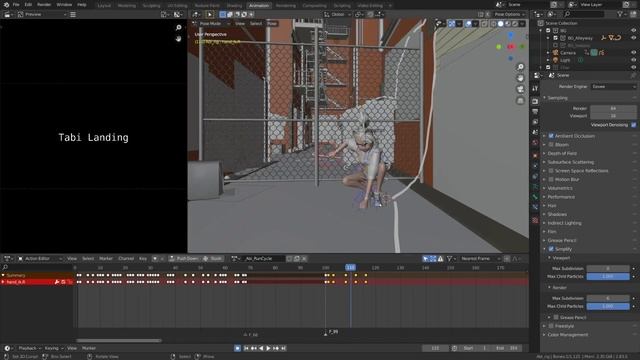Screen dimensions: 640x360
Task: Open the View Layer properties tab icon
Action: tap(535, 122)
